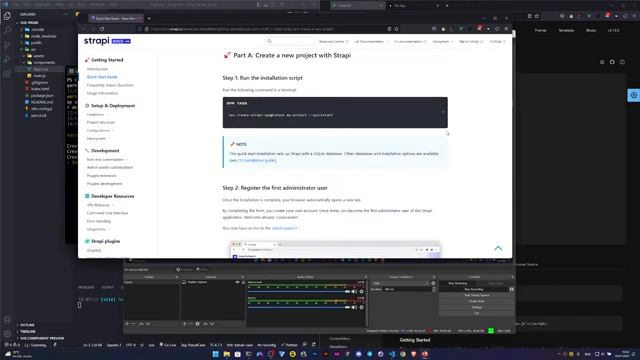
Task: Toggle Go Live in VS Code status bar
Action: tap(167, 345)
